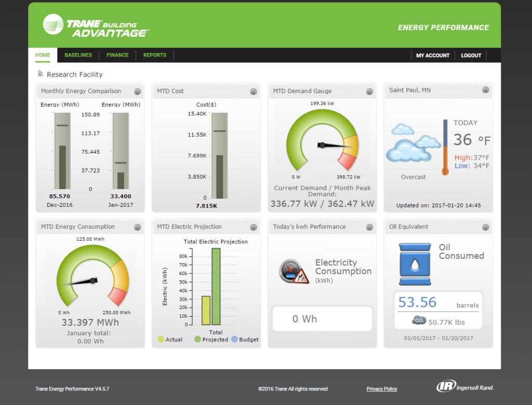Open MTD Demand Gauge settings gear
Screen dimensions: 532x405
click(369, 92)
